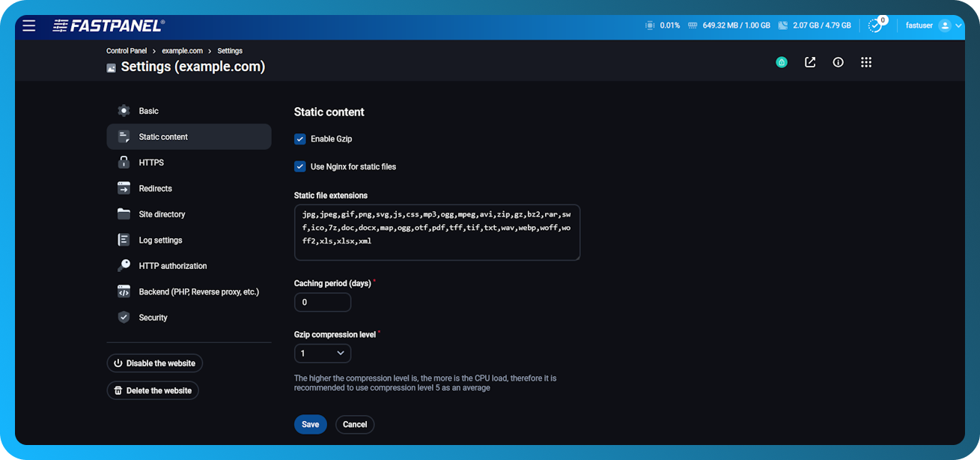Image resolution: width=980 pixels, height=460 pixels.
Task: Uncheck Use Nginx for static files
Action: coord(299,166)
